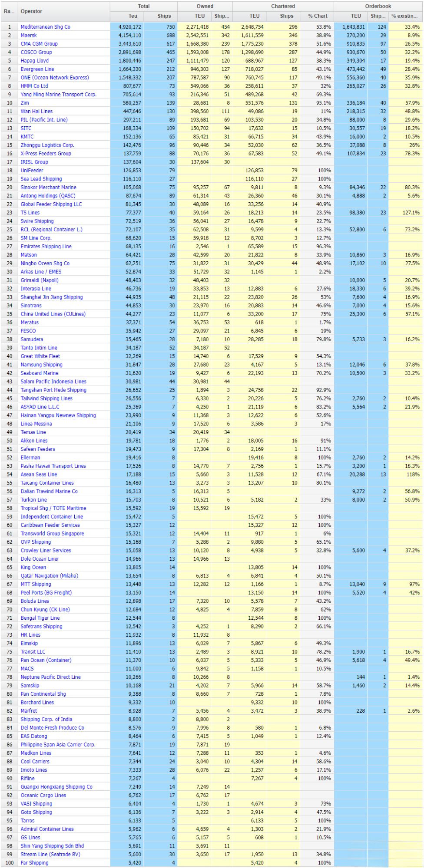The height and width of the screenshot is (868, 424).
Task: Select the 930,670 orderbook TEU cell
Action: point(351,53)
